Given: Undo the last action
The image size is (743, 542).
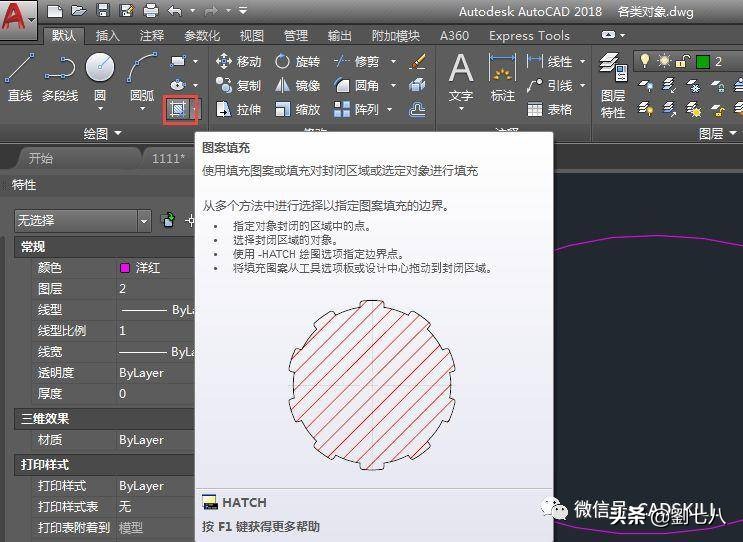Looking at the screenshot, I should (175, 10).
